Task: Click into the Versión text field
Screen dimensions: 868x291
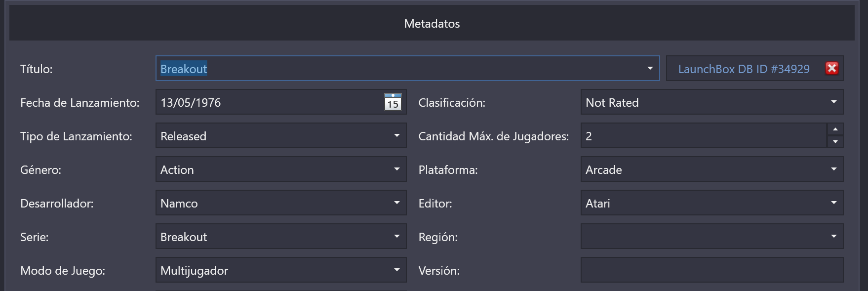Action: click(x=712, y=270)
